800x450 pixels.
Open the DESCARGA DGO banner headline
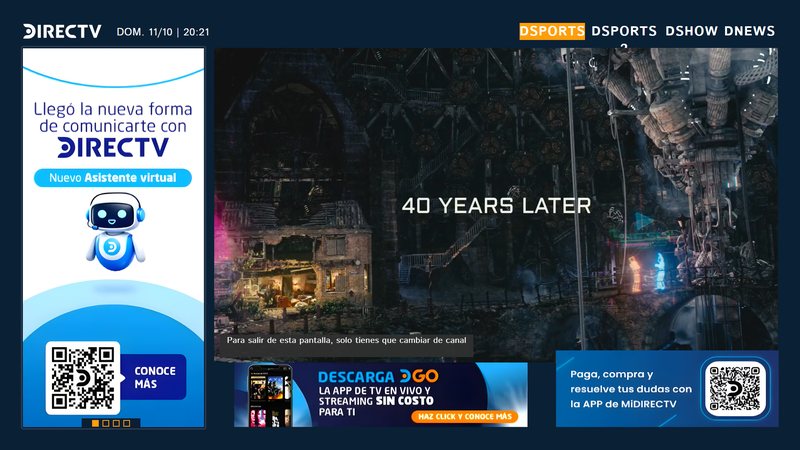point(378,377)
